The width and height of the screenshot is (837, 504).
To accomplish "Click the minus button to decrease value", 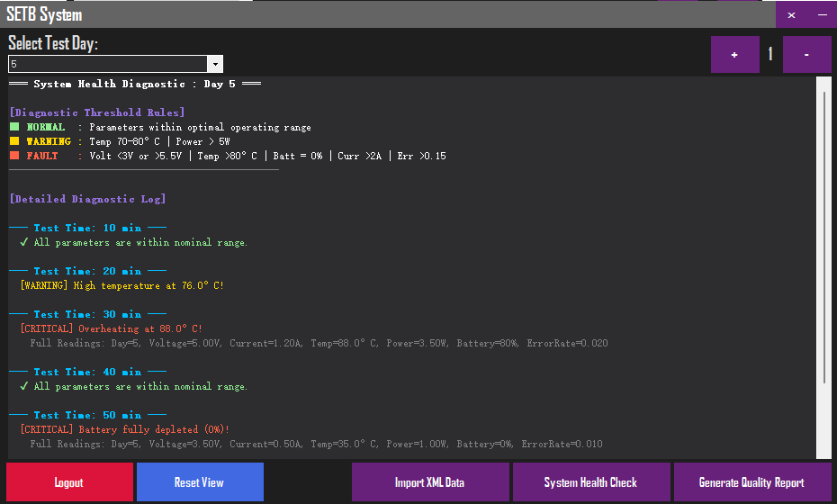I will tap(806, 55).
